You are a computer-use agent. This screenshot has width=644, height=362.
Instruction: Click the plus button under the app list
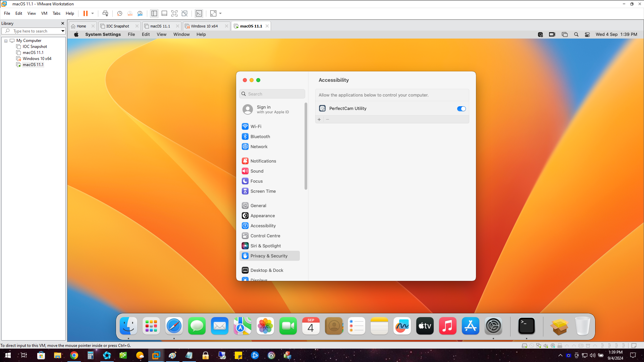pyautogui.click(x=319, y=119)
